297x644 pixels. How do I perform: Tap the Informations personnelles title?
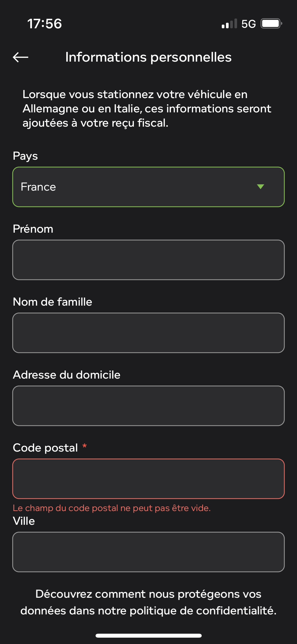pos(148,57)
